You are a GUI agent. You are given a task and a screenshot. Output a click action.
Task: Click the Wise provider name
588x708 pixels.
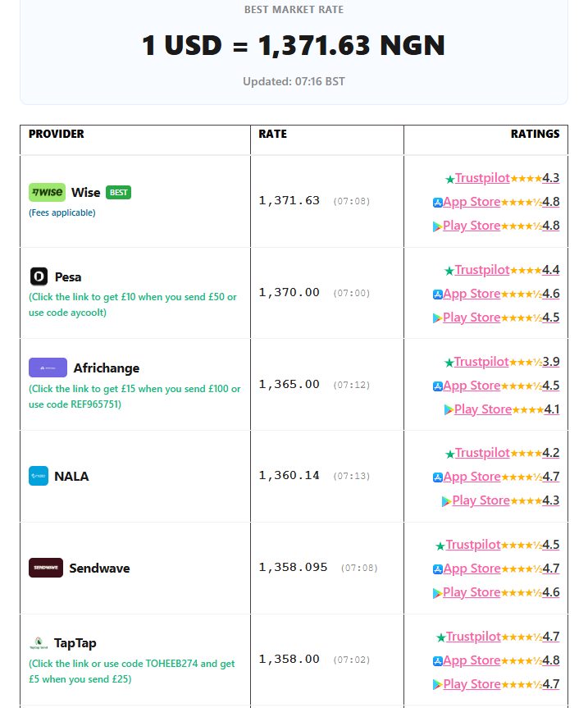[x=86, y=192]
